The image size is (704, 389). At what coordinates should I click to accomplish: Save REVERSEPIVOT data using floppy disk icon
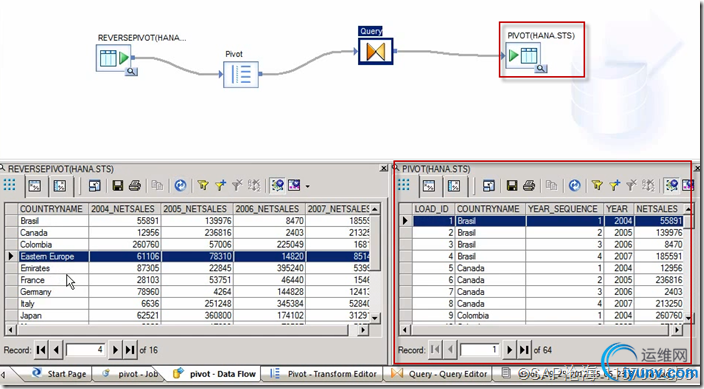118,186
